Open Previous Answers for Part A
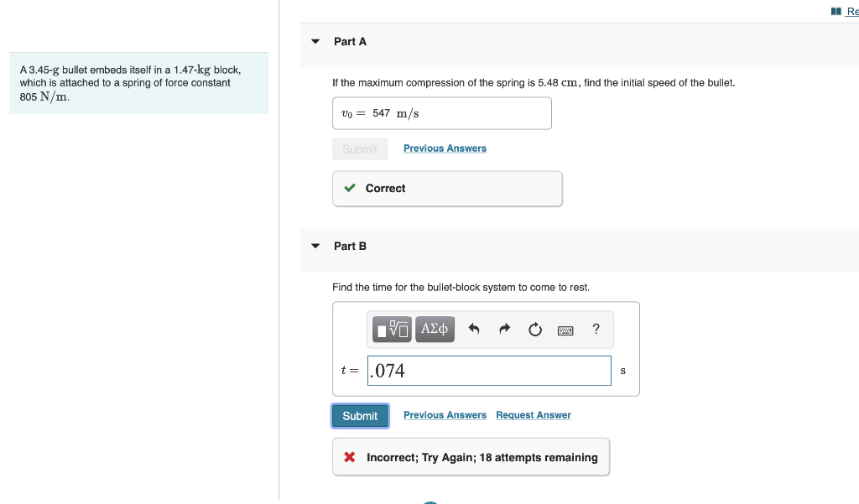This screenshot has width=859, height=504. (x=445, y=148)
